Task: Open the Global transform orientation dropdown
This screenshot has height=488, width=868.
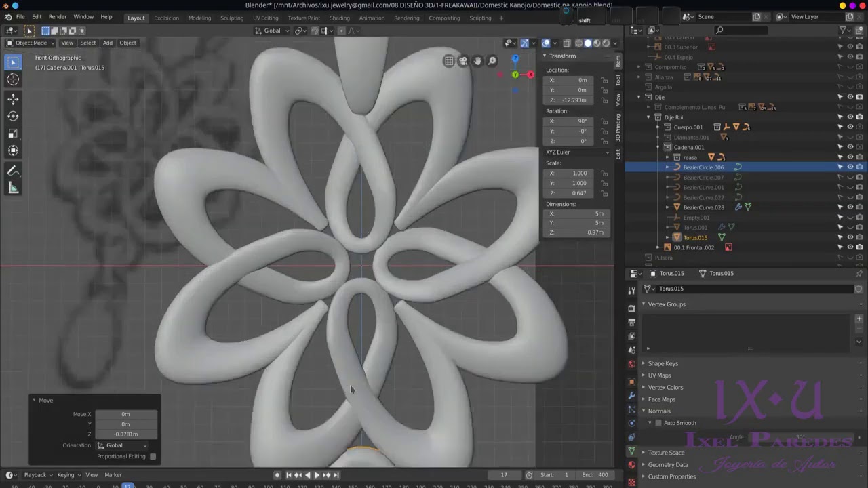Action: (x=272, y=30)
